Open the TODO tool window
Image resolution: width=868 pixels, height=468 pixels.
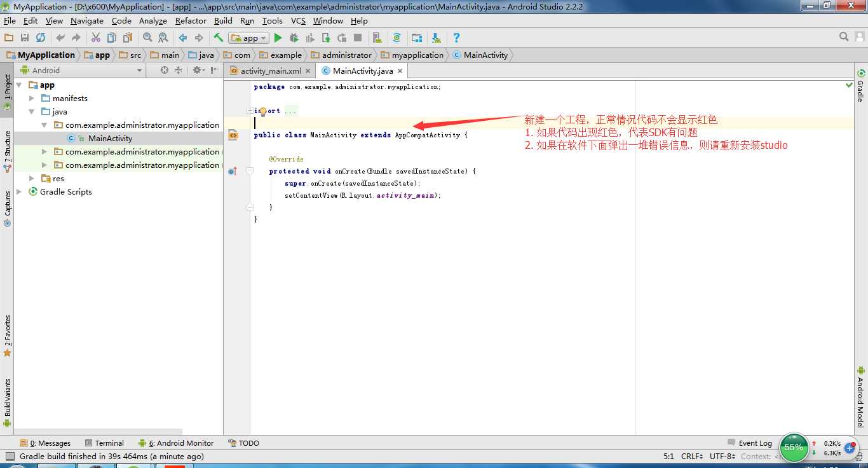[x=244, y=443]
